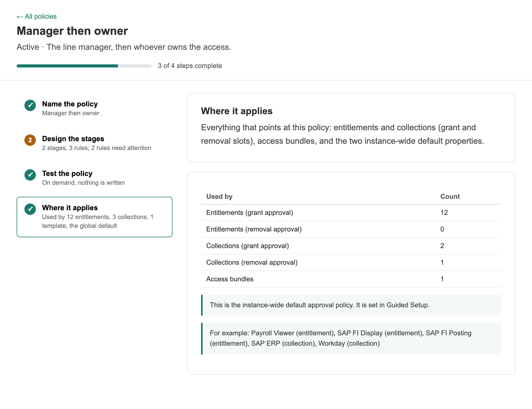Click the instance-wide default policy note
Screen dimensions: 532x409
pyautogui.click(x=351, y=305)
